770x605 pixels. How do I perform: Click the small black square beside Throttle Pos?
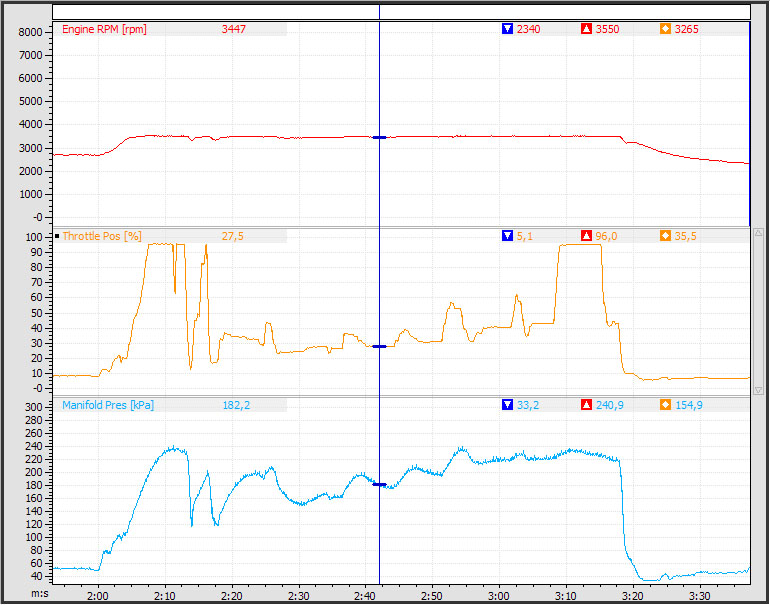(x=57, y=236)
